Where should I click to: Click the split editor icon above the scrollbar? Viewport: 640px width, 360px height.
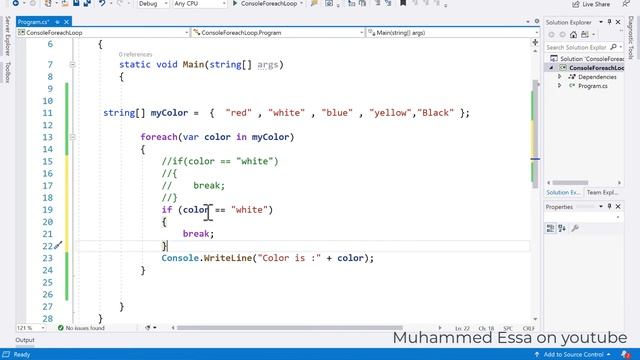point(535,42)
